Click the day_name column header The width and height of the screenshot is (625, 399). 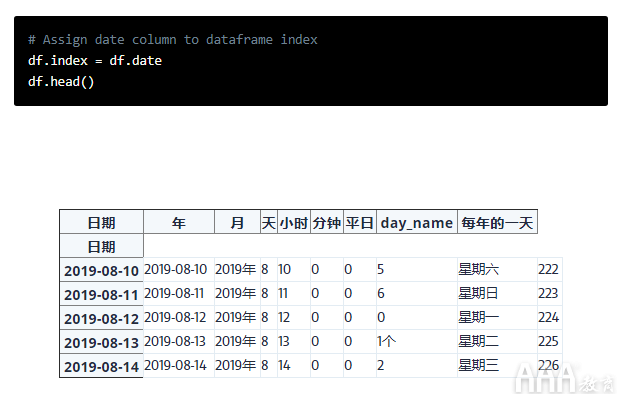click(417, 222)
